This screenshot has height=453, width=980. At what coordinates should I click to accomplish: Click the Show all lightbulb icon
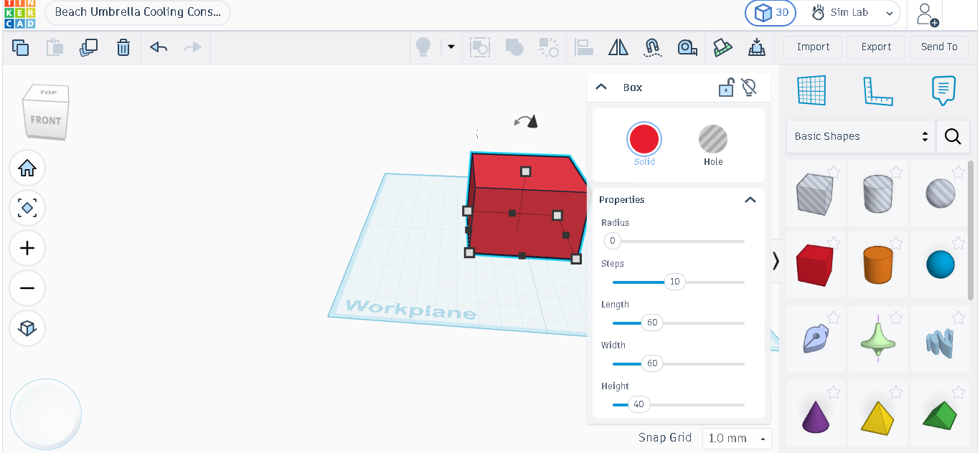423,47
